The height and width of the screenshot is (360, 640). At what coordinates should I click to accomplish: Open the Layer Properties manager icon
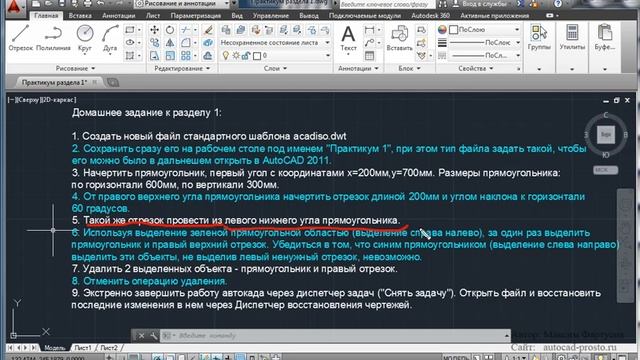point(226,30)
